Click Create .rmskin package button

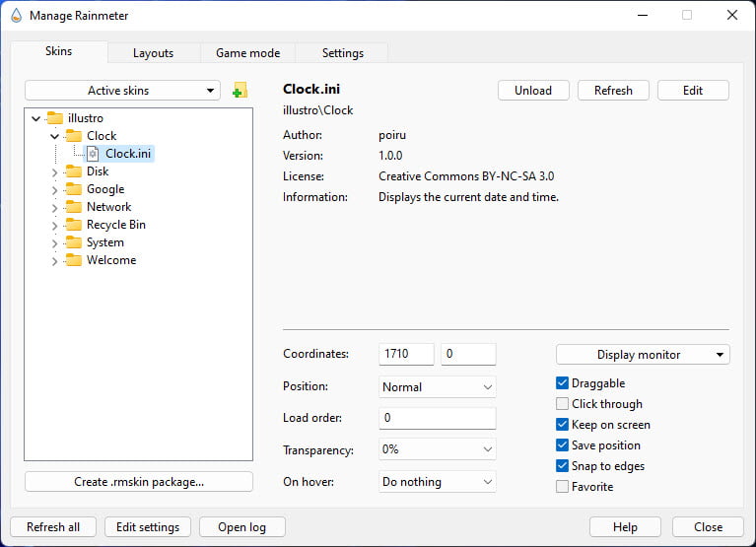[139, 481]
